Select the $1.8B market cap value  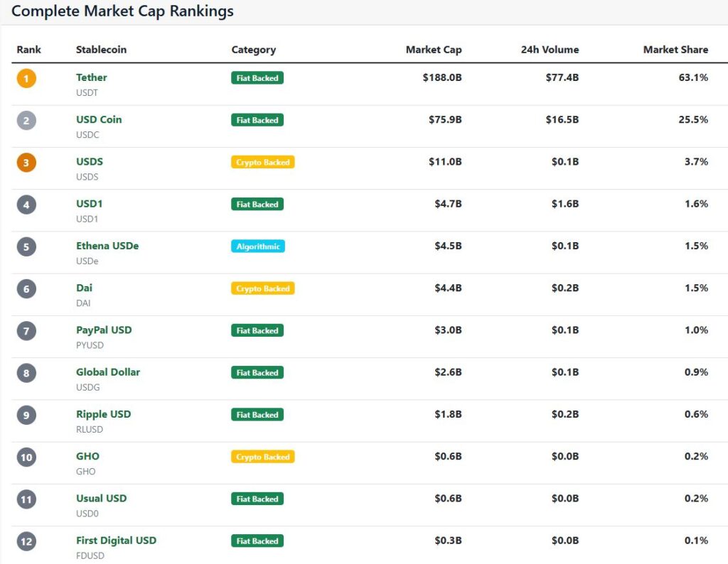(448, 414)
